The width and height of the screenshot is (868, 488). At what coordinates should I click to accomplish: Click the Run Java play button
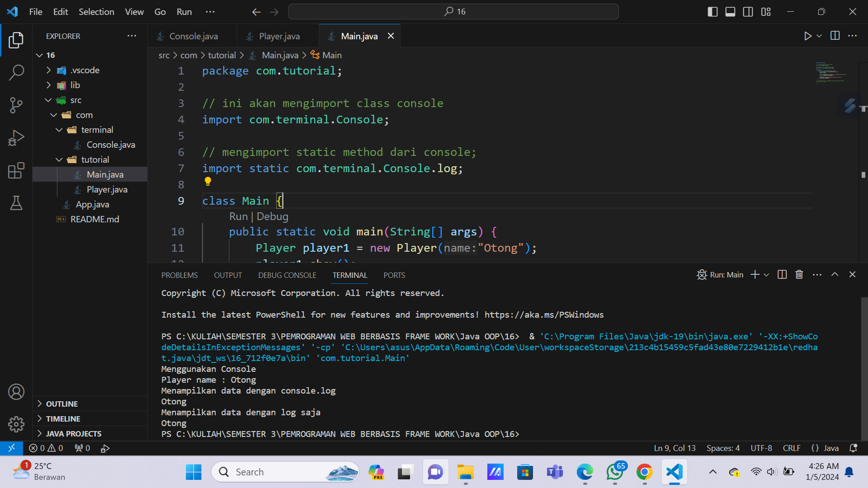(x=807, y=36)
